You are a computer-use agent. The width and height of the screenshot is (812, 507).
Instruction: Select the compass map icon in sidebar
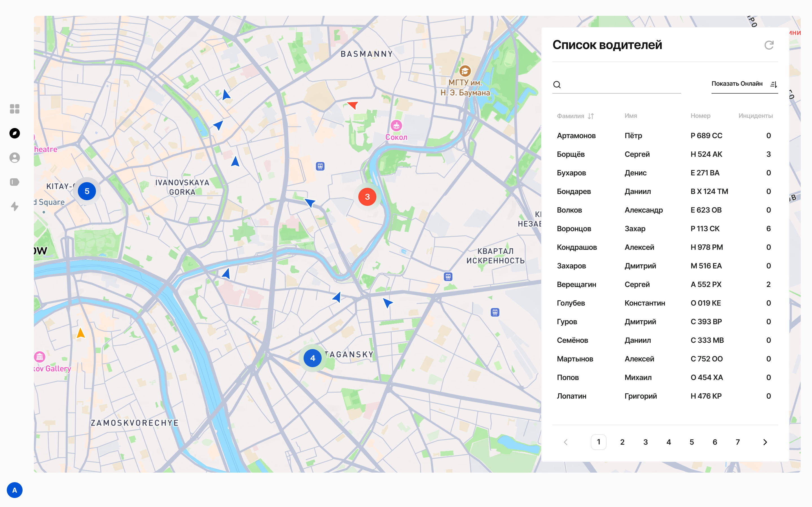(14, 133)
